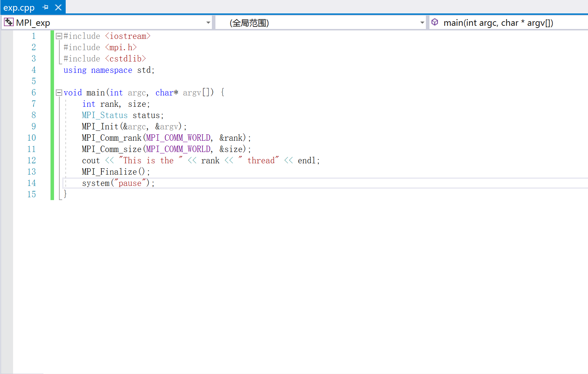Collapse the #include block on line 1
This screenshot has width=588, height=374.
coord(59,36)
